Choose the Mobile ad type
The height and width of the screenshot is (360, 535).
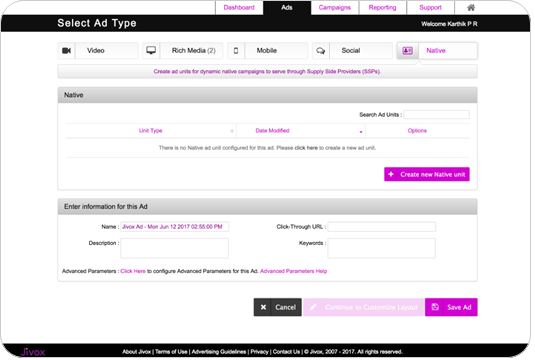268,51
